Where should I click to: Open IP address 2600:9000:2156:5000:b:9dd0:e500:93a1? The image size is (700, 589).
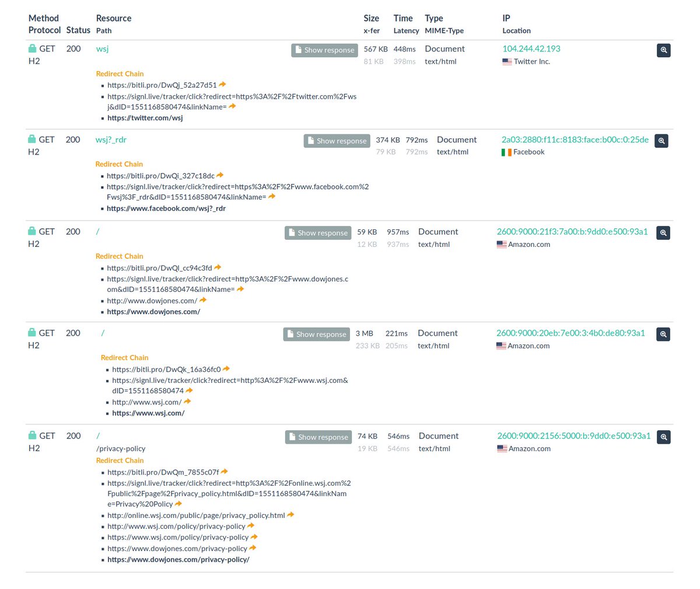[574, 436]
